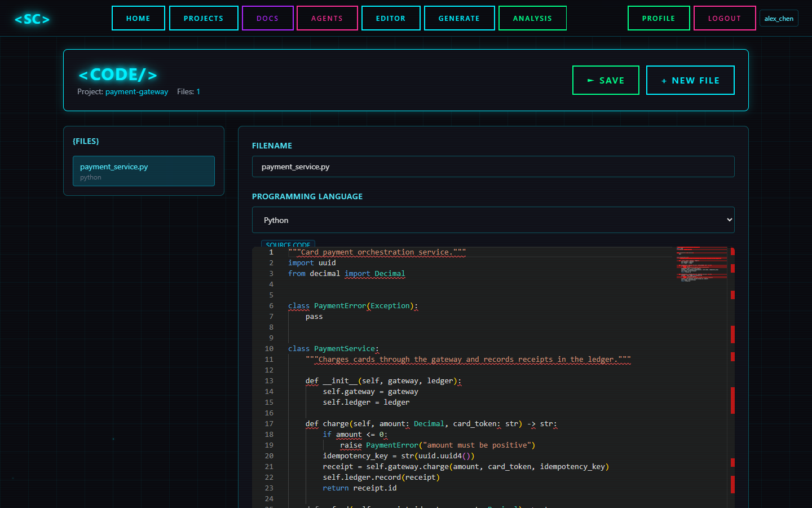The height and width of the screenshot is (508, 812).
Task: Click the 'def charge' method signature line
Action: (x=431, y=424)
